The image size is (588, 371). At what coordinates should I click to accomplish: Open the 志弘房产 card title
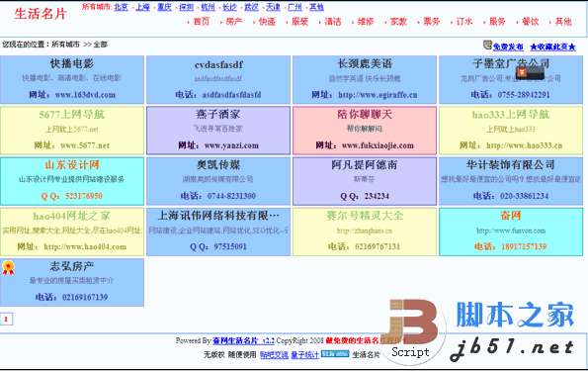click(x=72, y=266)
